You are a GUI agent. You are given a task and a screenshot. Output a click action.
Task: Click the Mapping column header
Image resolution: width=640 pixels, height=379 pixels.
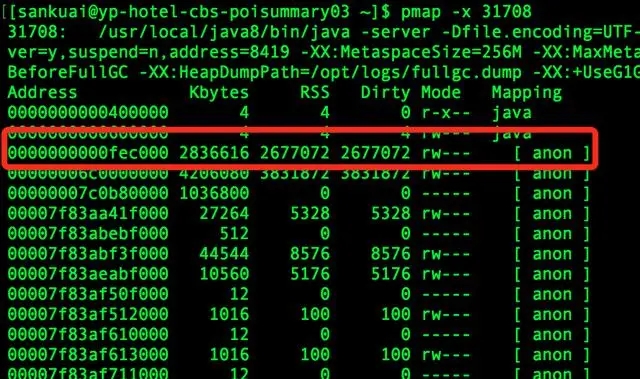pos(527,93)
